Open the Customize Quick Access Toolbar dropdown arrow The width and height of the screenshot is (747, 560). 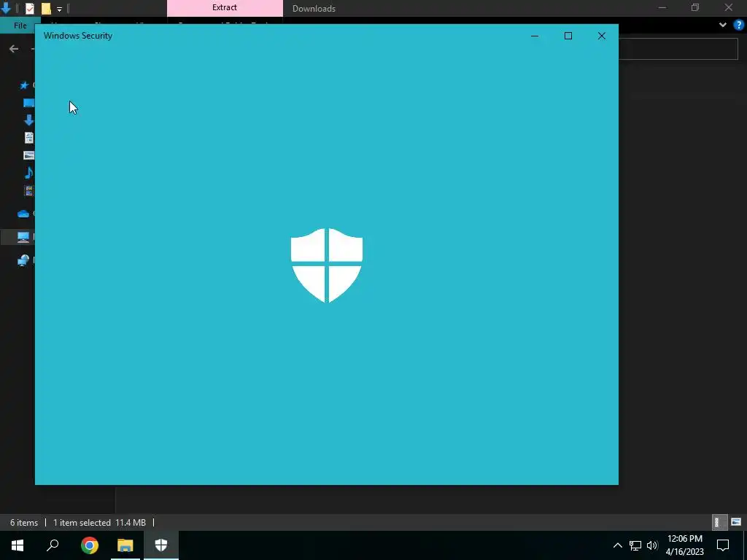tap(59, 9)
